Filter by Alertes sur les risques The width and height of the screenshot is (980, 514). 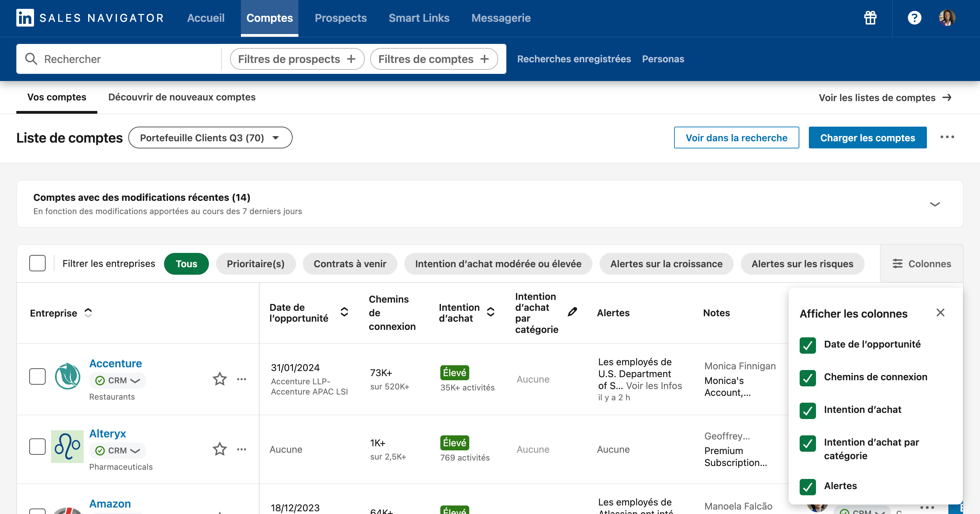coord(802,264)
